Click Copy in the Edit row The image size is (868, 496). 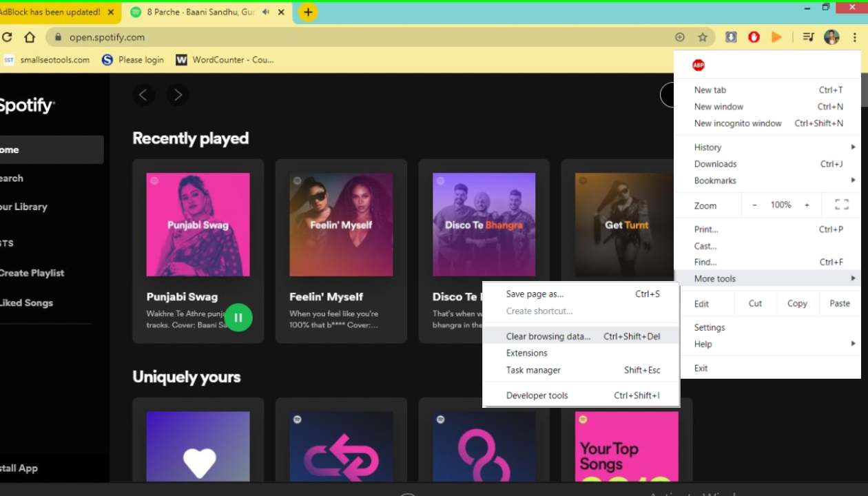(x=797, y=304)
